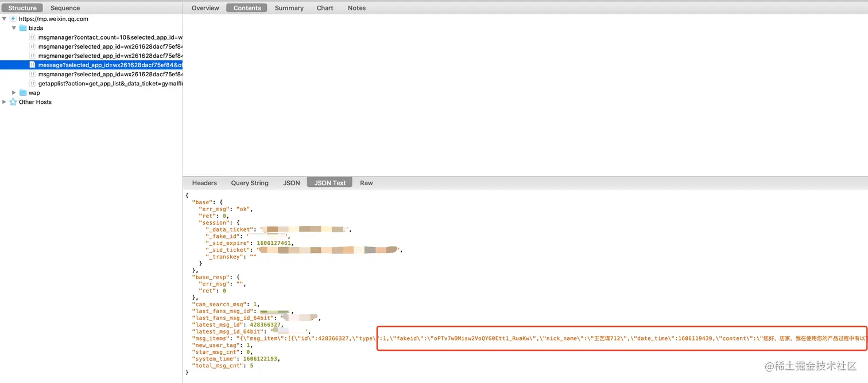The height and width of the screenshot is (383, 868).
Task: Click JSON file icon of the message? request
Action: pyautogui.click(x=33, y=65)
